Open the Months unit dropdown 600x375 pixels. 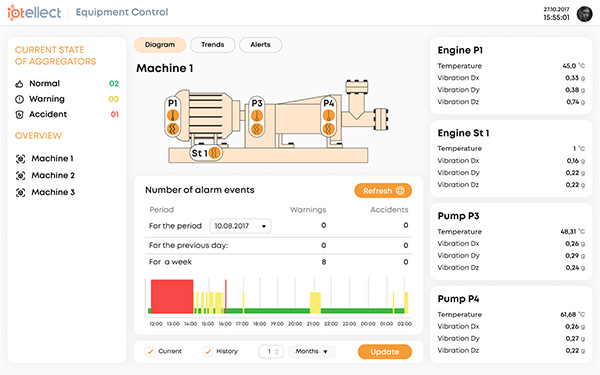coord(311,351)
